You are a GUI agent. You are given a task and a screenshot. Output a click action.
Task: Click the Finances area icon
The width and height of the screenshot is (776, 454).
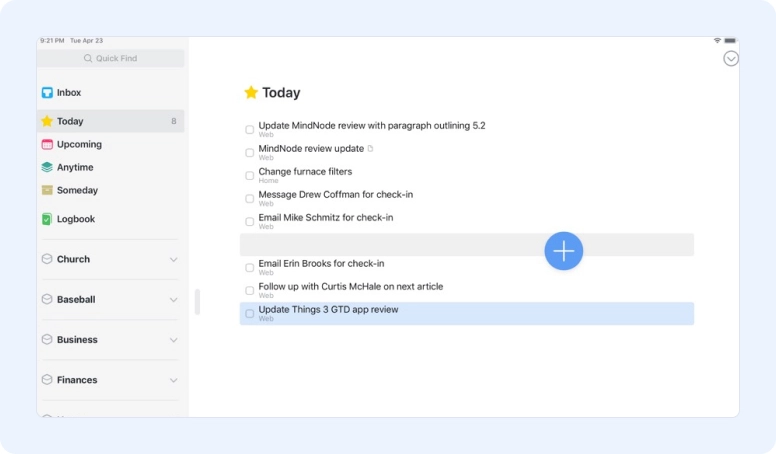47,380
